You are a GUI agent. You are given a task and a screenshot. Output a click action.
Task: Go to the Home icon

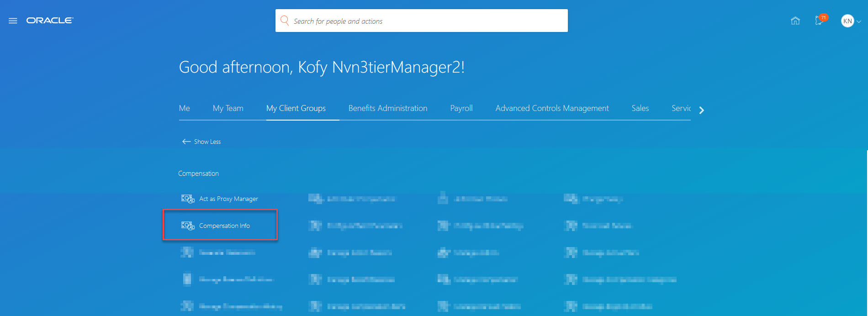click(x=795, y=21)
